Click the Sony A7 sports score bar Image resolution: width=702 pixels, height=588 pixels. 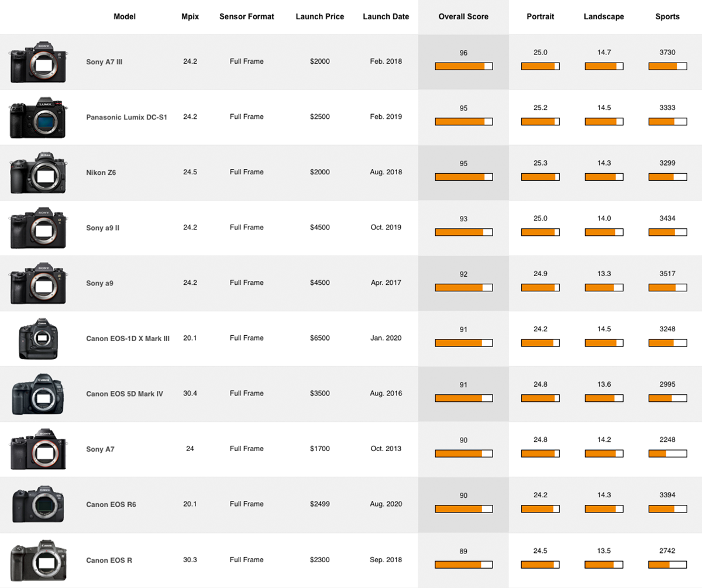click(667, 453)
